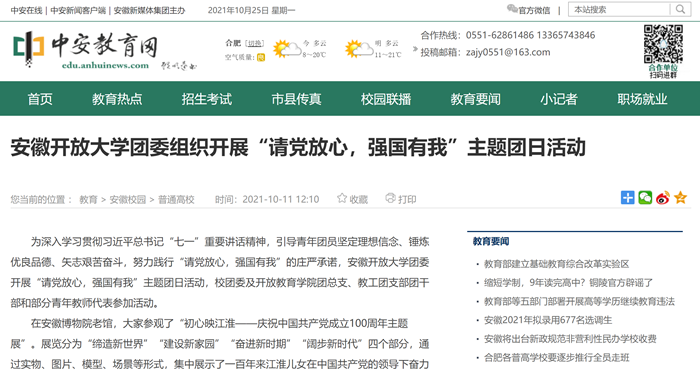This screenshot has height=369, width=700.
Task: Share article via Weibo icon
Action: click(663, 198)
